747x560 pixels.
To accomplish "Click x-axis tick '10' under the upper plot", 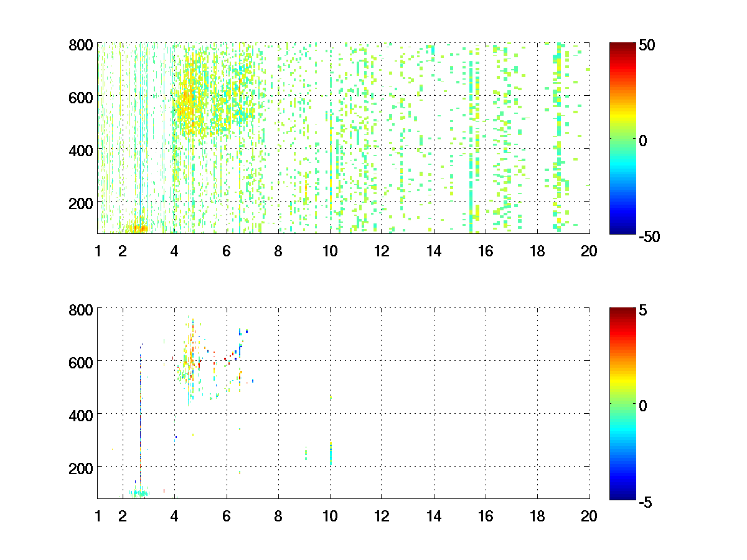I will pos(330,251).
